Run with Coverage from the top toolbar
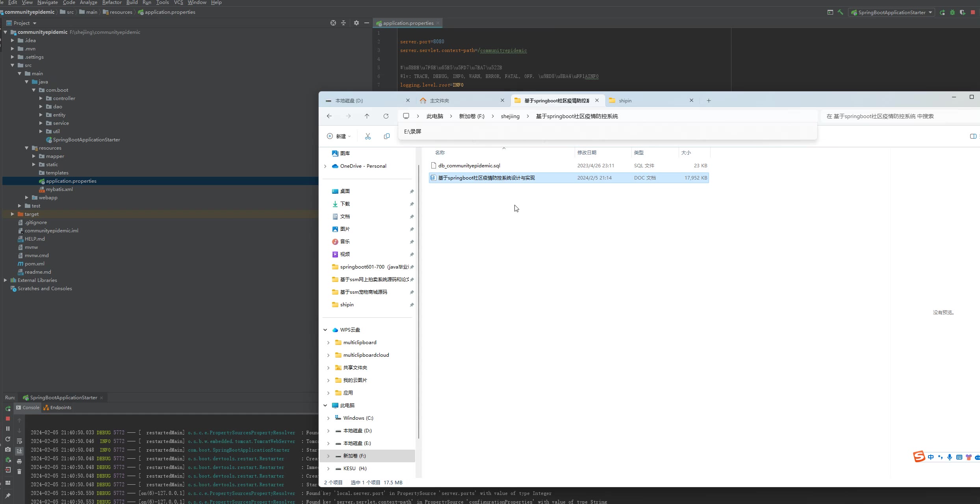The image size is (980, 504). pyautogui.click(x=962, y=13)
